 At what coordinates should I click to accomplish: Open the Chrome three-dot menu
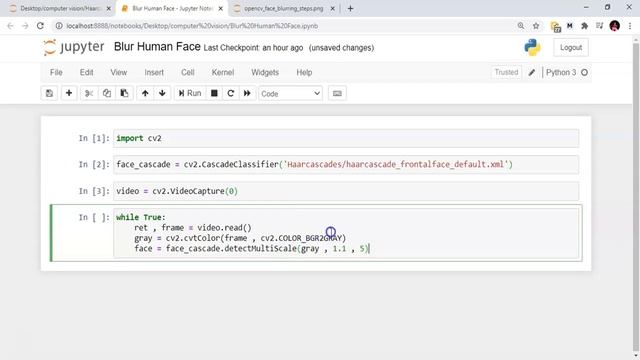[630, 26]
